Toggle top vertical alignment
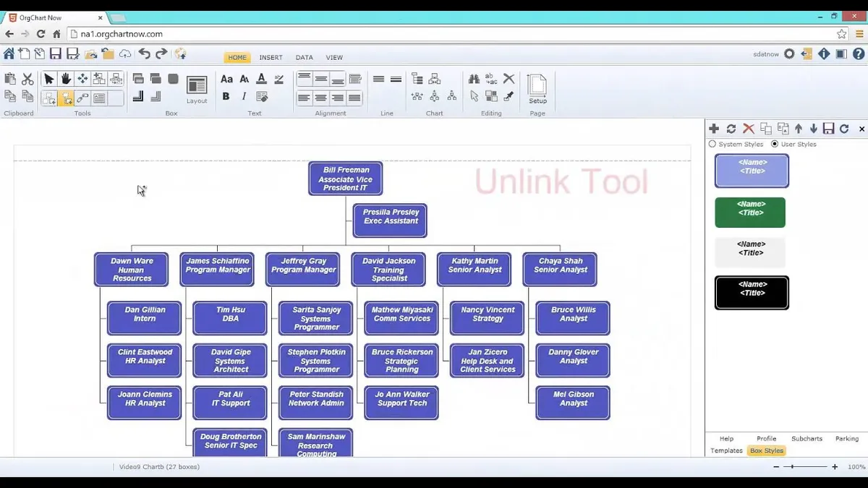Screen dimensions: 868x488 (x=304, y=79)
